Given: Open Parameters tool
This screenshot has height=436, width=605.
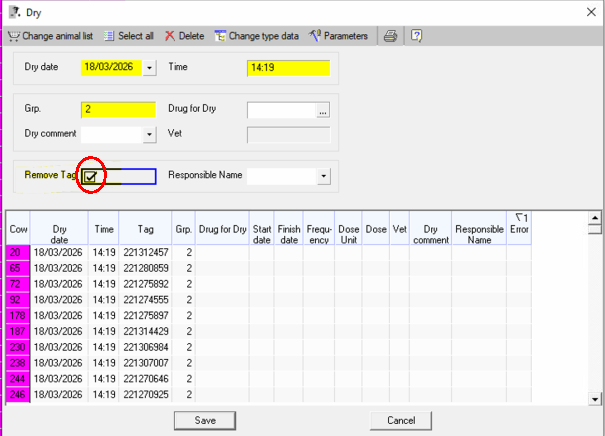Looking at the screenshot, I should [x=338, y=36].
